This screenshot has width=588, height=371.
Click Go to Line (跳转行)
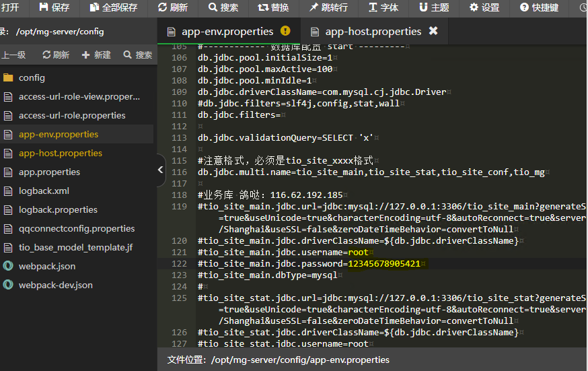tap(328, 7)
